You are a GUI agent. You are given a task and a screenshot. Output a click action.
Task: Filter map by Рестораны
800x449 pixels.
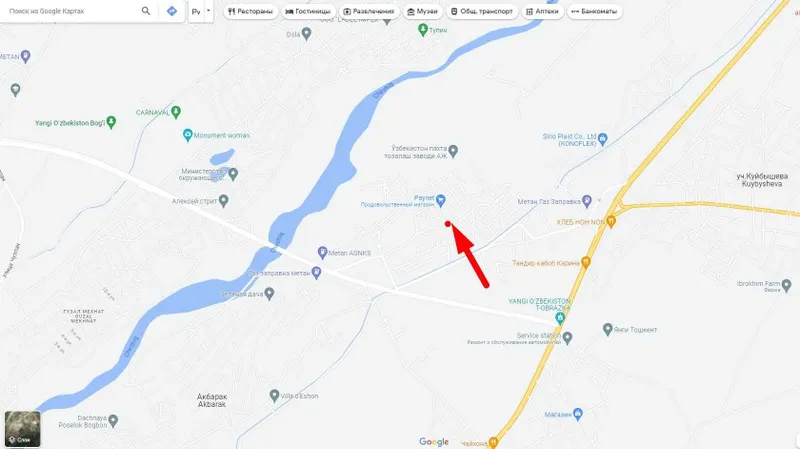point(251,11)
